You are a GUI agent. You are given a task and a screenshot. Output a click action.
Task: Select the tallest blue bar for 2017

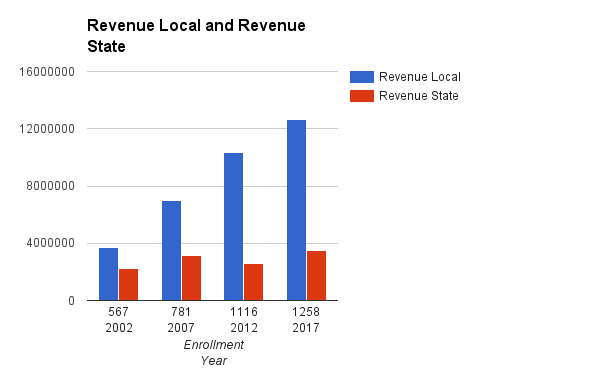[x=297, y=210]
